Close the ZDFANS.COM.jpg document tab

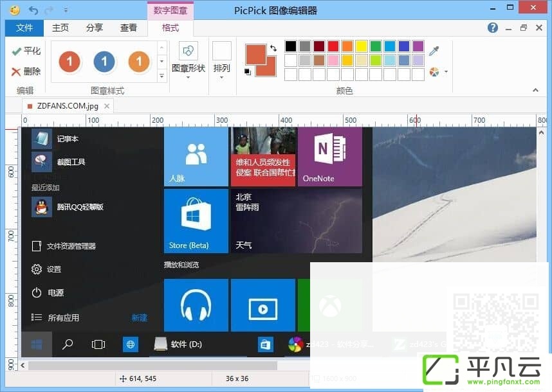[x=107, y=106]
